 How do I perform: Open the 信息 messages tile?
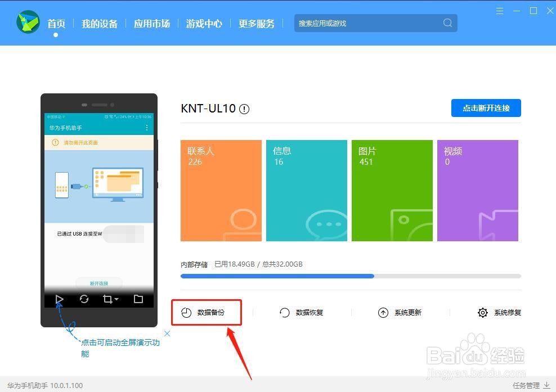306,191
